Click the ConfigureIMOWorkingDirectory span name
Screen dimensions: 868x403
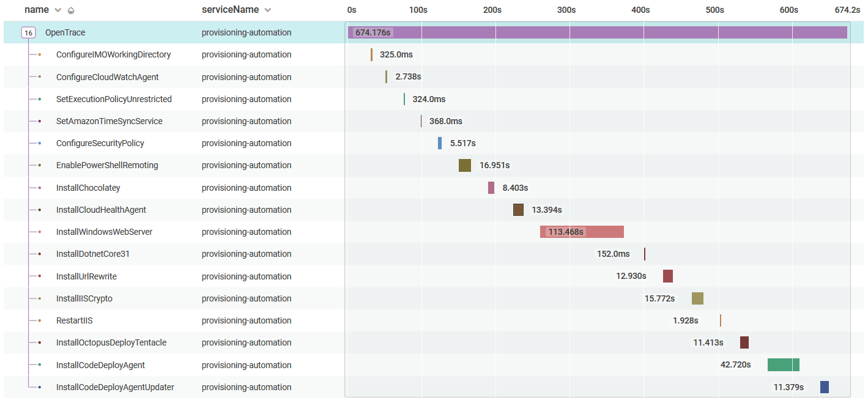pyautogui.click(x=113, y=54)
